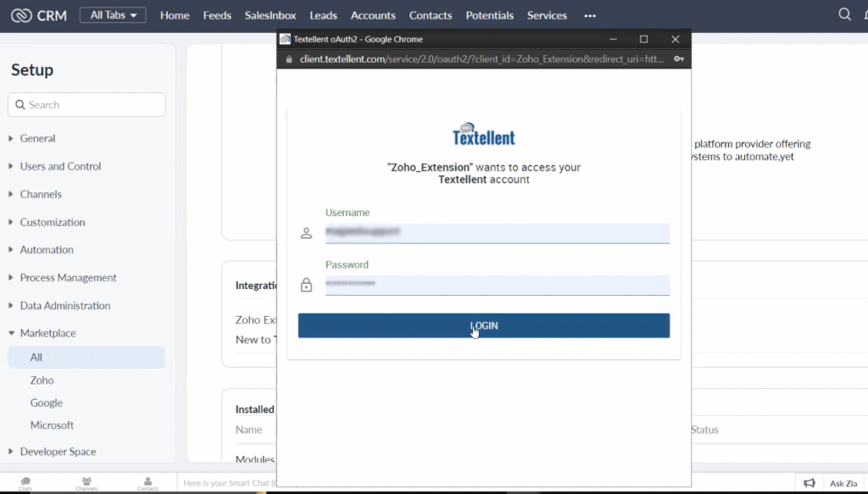Open the All Tabs dropdown

coord(113,15)
